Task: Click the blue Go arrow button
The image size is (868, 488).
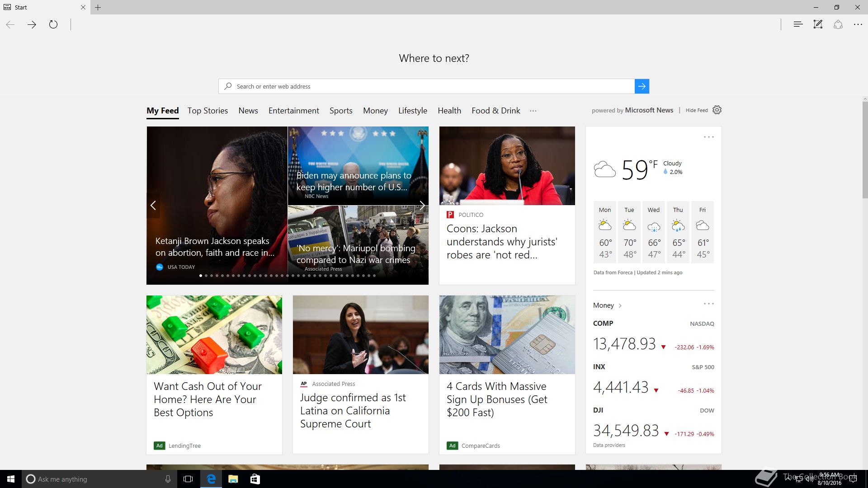Action: click(x=642, y=86)
